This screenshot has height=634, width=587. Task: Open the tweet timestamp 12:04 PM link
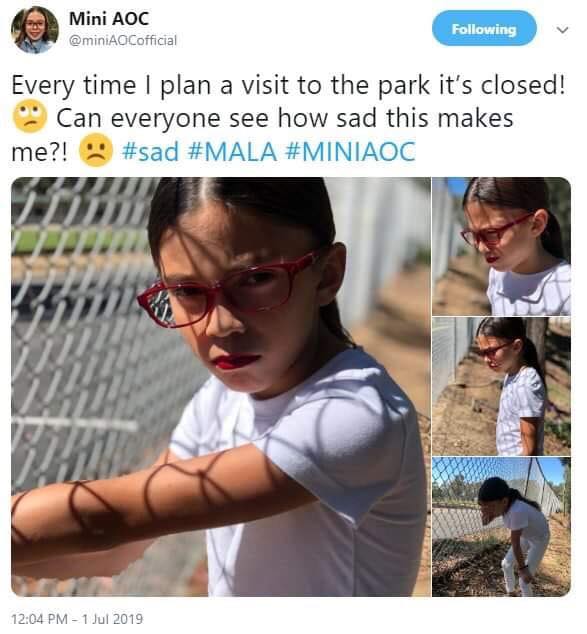(x=40, y=619)
